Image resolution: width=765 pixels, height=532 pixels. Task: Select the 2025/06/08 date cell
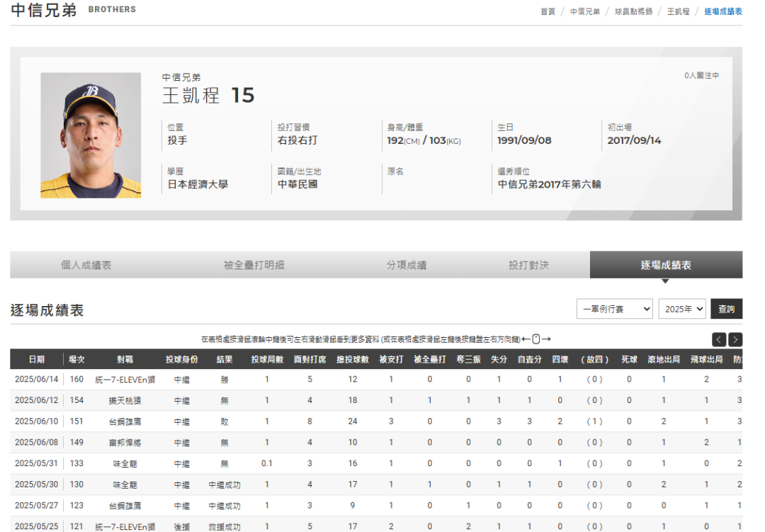(37, 442)
